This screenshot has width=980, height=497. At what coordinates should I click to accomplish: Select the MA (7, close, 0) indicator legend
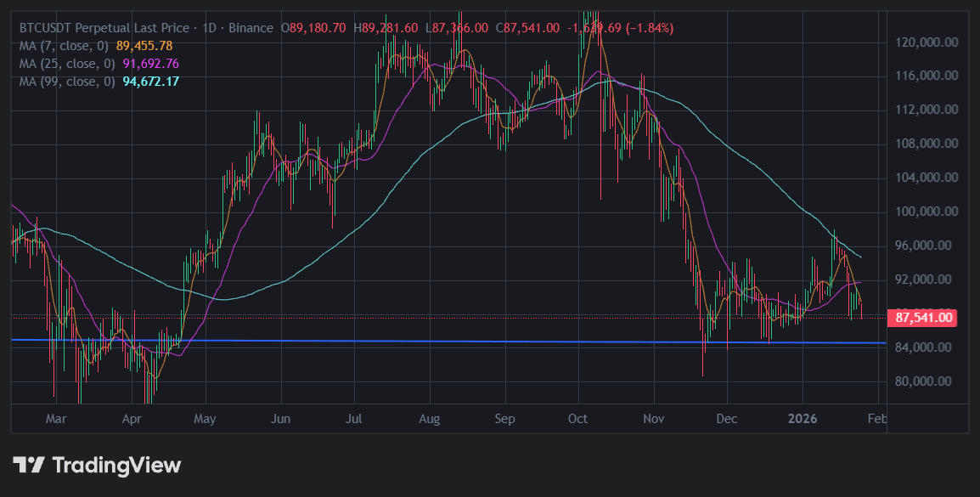64,46
